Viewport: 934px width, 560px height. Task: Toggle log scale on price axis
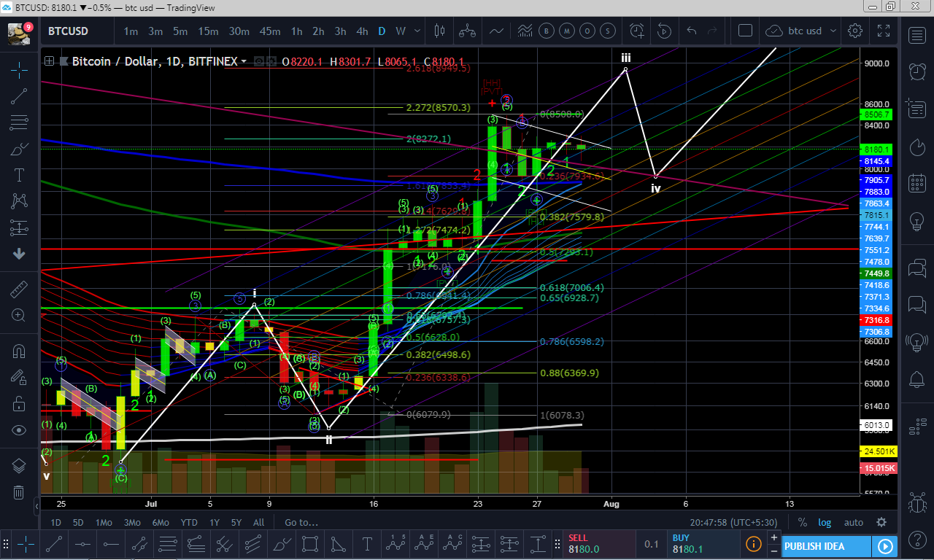pyautogui.click(x=825, y=522)
